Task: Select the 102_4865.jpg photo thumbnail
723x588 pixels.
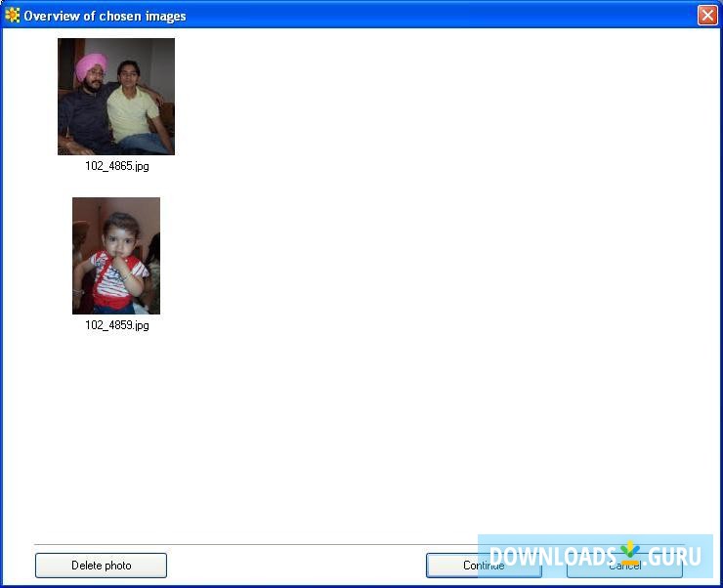Action: pos(116,97)
